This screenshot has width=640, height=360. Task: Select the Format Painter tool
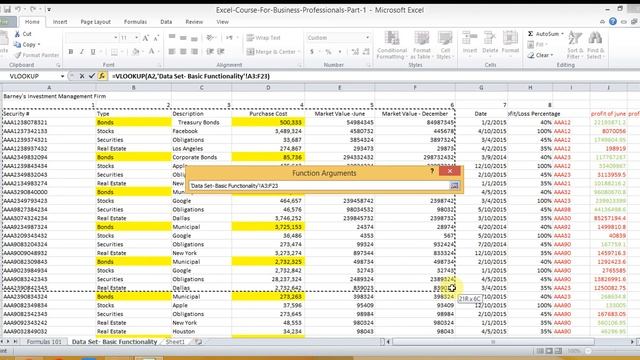pyautogui.click(x=37, y=55)
